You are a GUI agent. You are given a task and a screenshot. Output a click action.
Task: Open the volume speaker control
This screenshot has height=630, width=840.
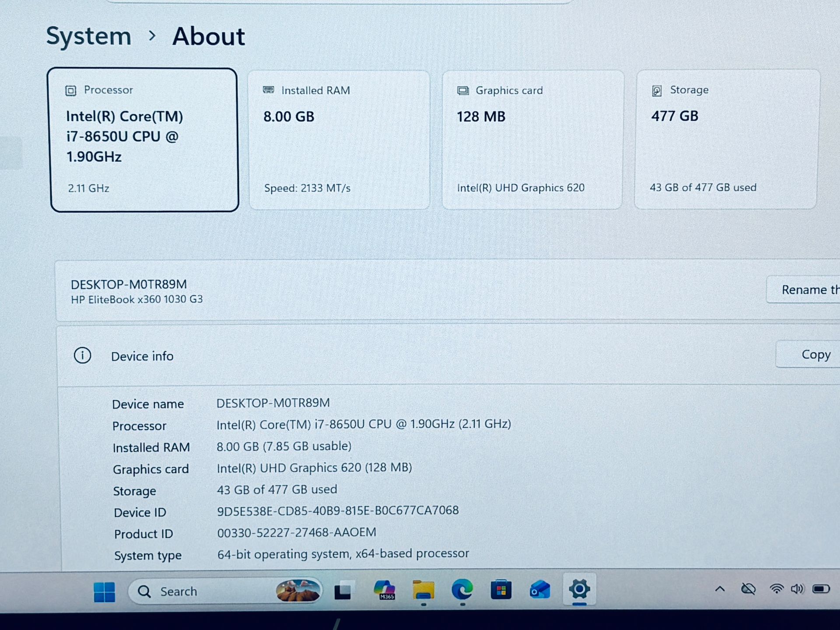coord(798,589)
